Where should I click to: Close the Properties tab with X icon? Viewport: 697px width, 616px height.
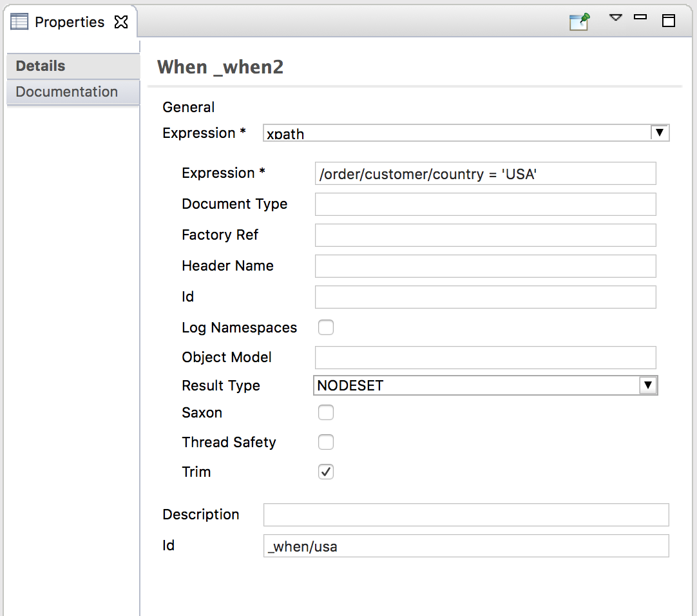click(120, 22)
